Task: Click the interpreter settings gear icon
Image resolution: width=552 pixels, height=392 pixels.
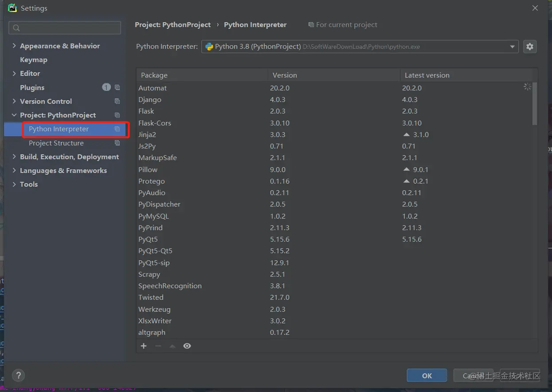Action: point(530,47)
